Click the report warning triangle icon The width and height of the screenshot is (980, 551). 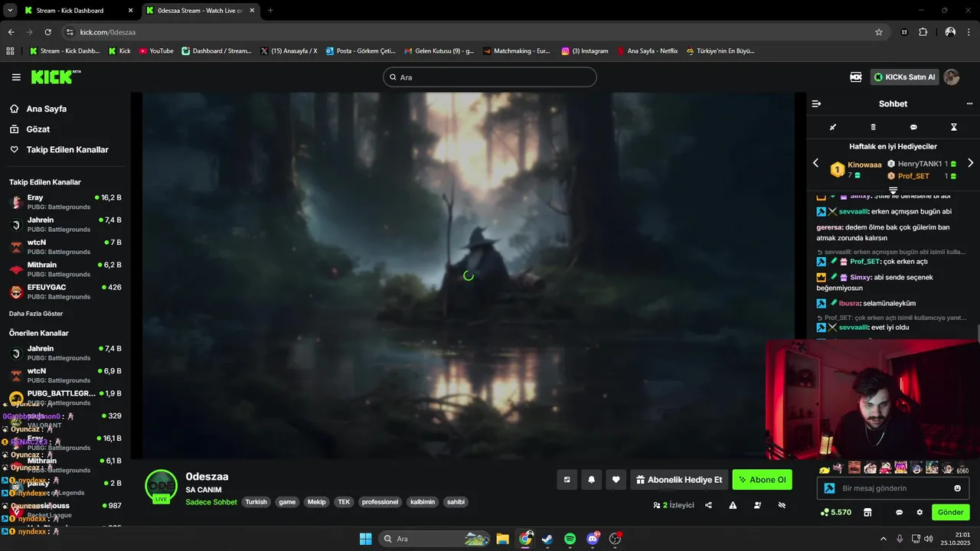[733, 505]
